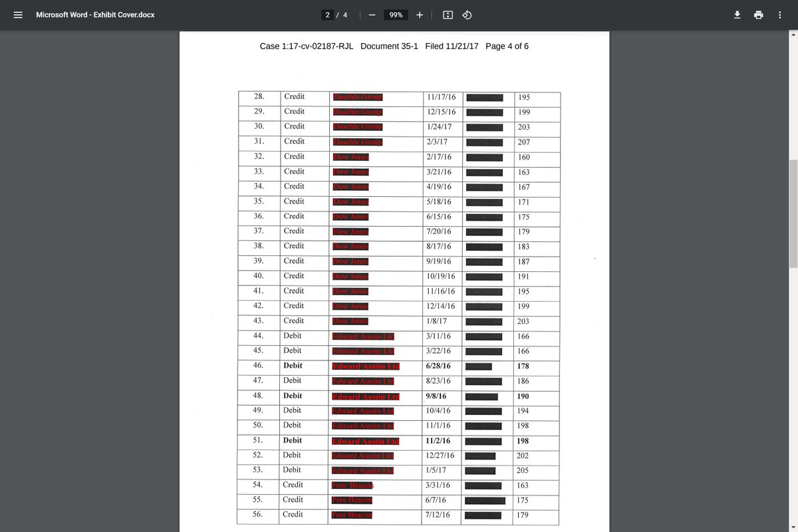Print the document
The width and height of the screenshot is (798, 532).
pos(758,15)
